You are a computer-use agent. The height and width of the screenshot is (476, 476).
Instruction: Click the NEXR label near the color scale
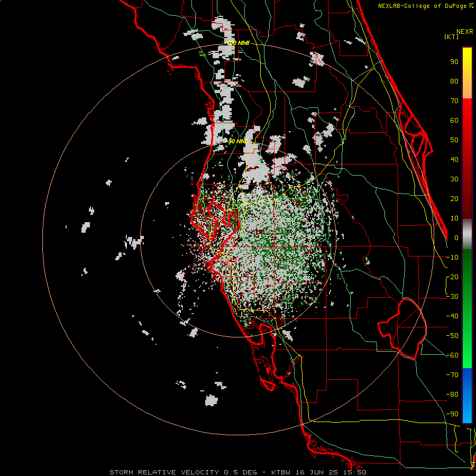tap(465, 32)
